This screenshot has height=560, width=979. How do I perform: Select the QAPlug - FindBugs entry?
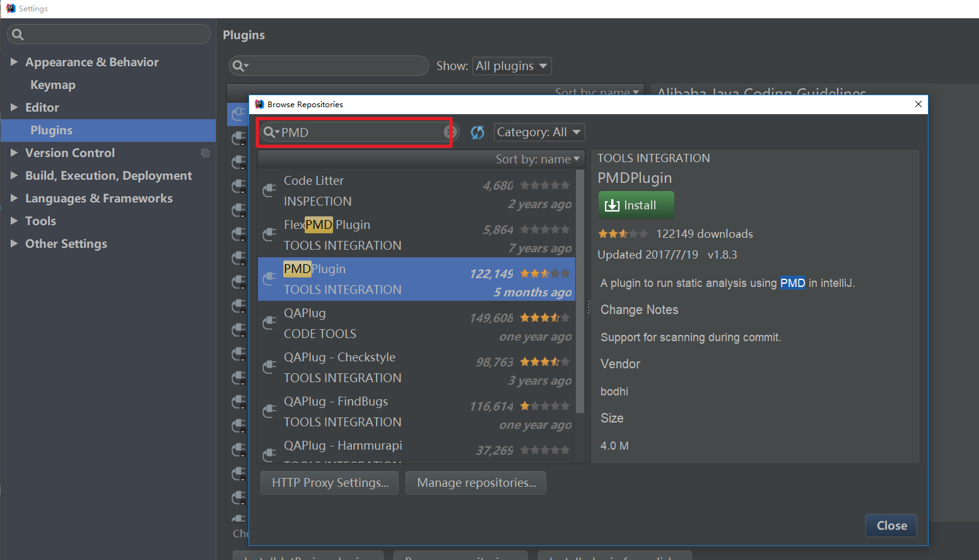[x=416, y=411]
